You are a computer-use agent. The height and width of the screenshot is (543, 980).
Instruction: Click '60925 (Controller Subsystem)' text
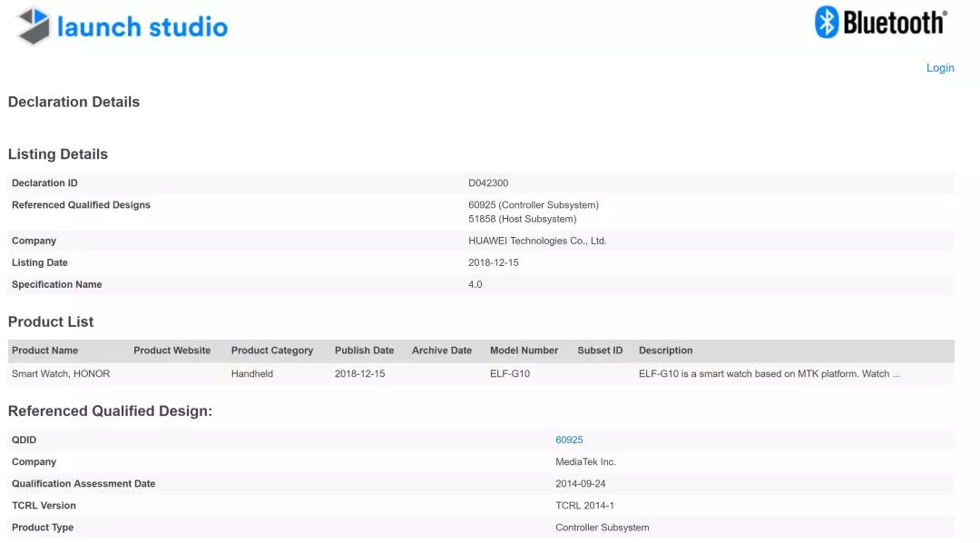point(534,204)
